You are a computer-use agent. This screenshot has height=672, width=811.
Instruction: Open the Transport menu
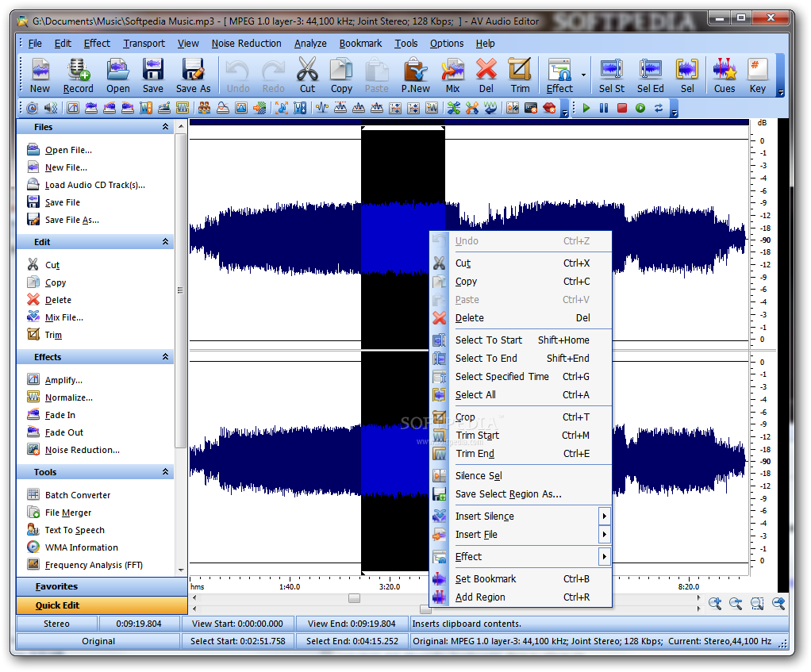[144, 44]
